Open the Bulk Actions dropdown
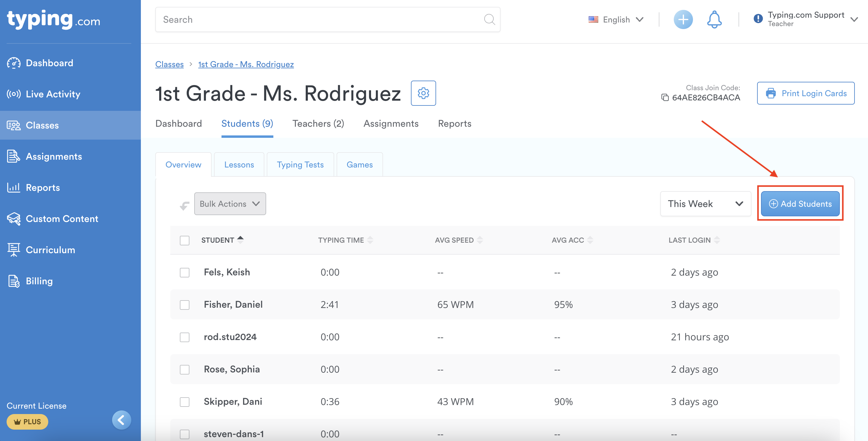This screenshot has width=868, height=441. click(x=230, y=204)
